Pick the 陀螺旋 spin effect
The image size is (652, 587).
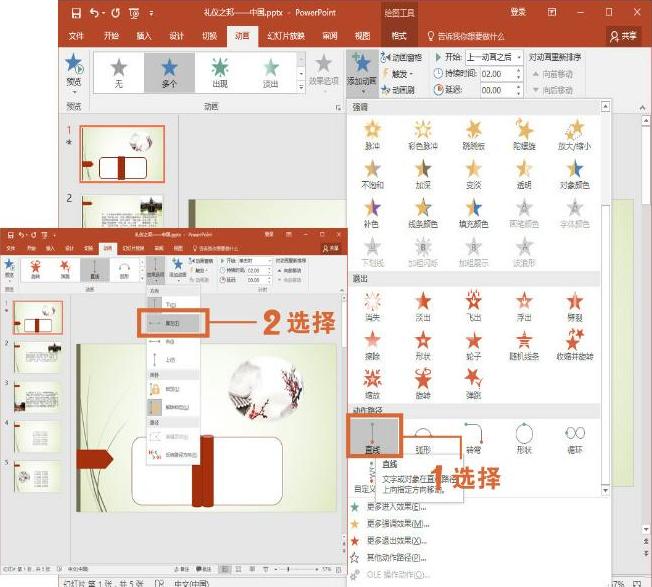[524, 135]
